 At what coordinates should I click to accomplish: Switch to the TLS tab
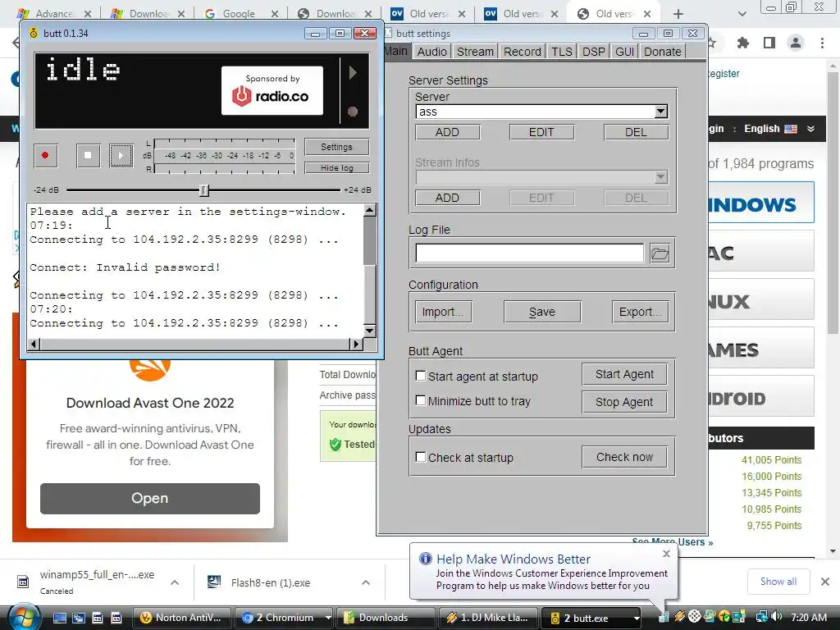(561, 52)
